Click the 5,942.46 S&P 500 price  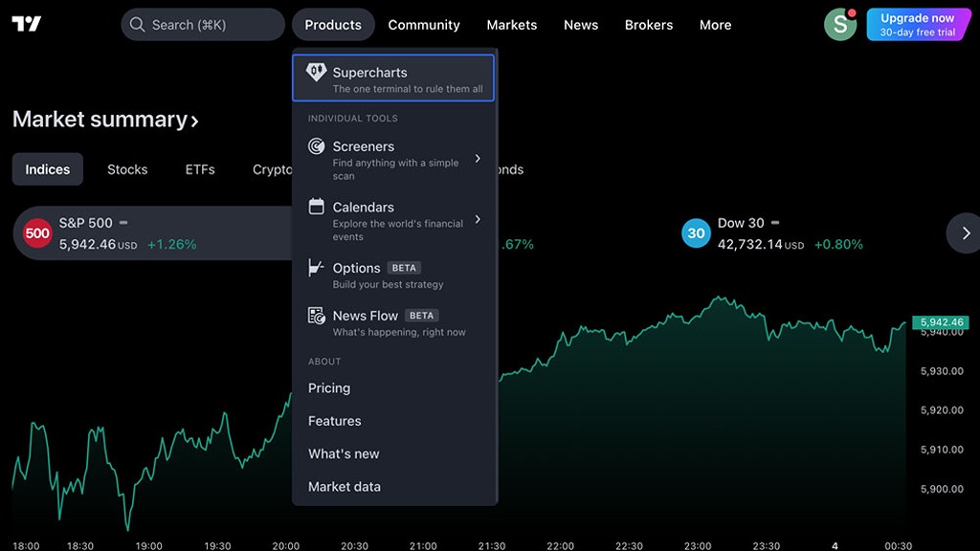tap(87, 244)
